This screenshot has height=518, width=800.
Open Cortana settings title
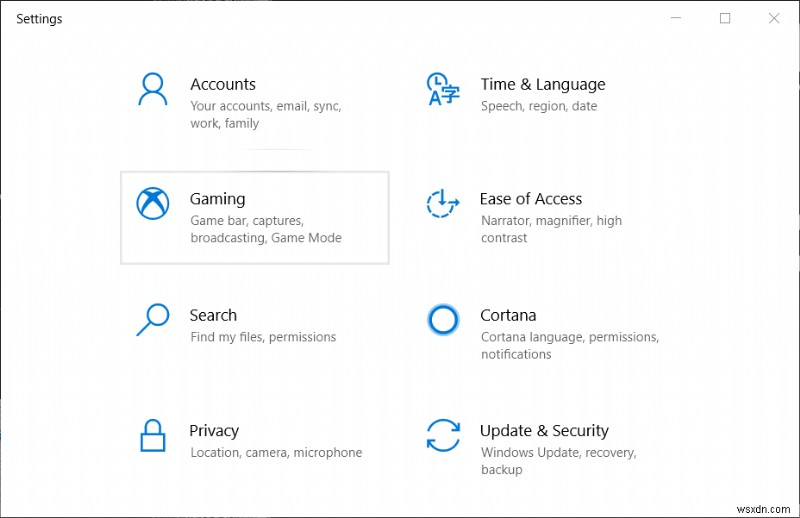pos(508,315)
